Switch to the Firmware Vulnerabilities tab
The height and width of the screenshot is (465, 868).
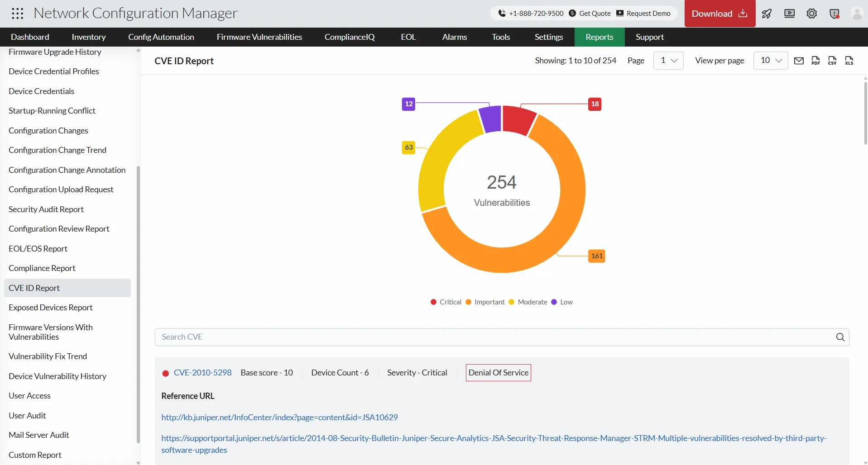click(259, 37)
